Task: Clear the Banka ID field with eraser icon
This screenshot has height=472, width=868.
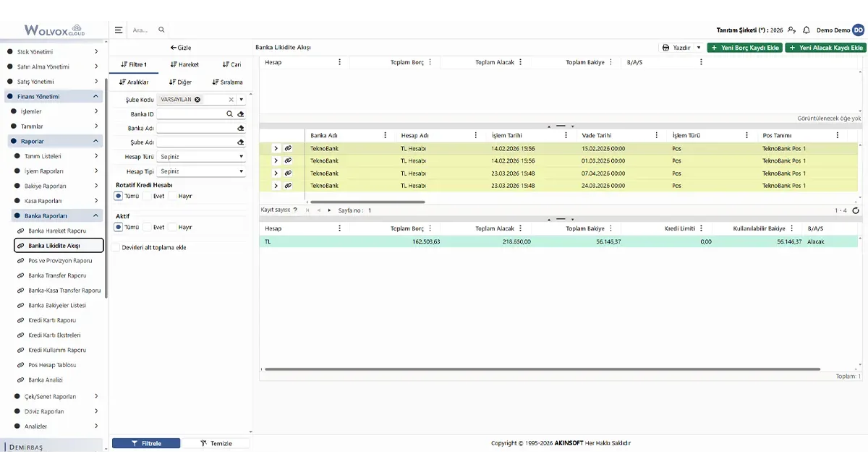Action: click(x=241, y=114)
